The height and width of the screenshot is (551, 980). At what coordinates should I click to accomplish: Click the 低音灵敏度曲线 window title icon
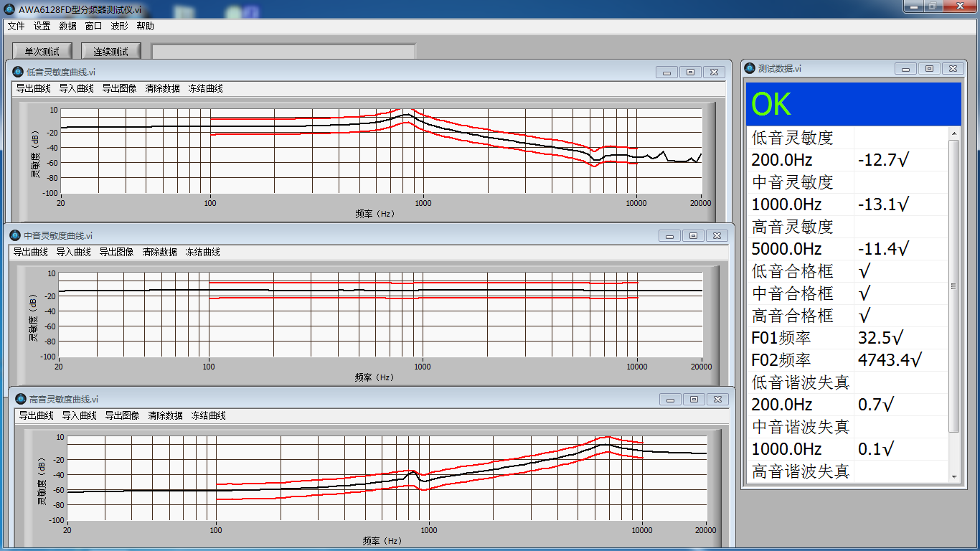[18, 72]
